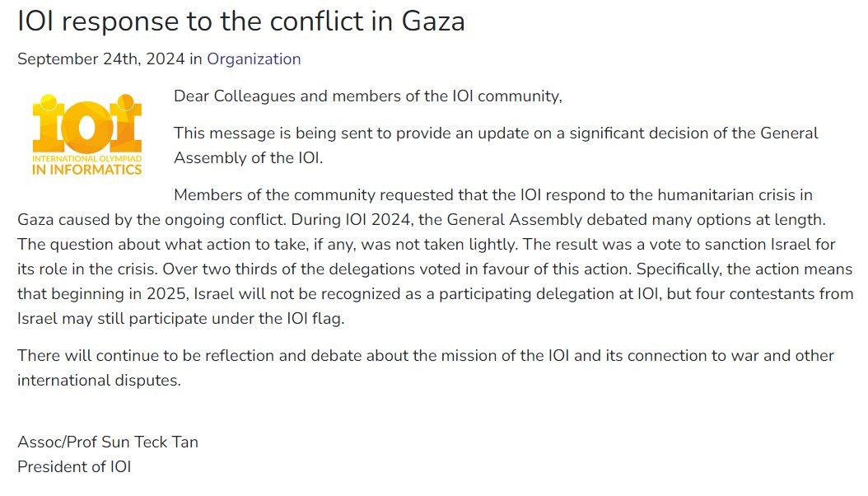Viewport: 868px width, 496px height.
Task: Click the 'reflection and debate' paragraph
Action: [x=425, y=368]
